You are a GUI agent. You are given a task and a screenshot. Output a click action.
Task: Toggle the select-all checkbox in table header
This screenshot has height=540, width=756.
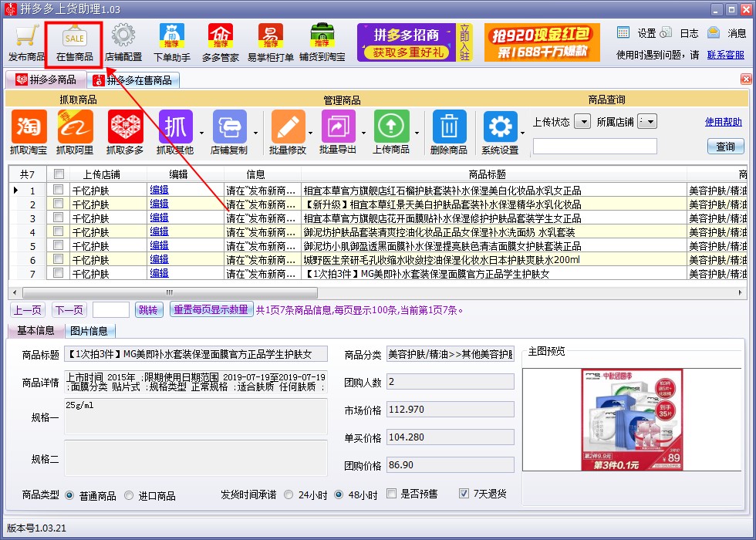(59, 174)
